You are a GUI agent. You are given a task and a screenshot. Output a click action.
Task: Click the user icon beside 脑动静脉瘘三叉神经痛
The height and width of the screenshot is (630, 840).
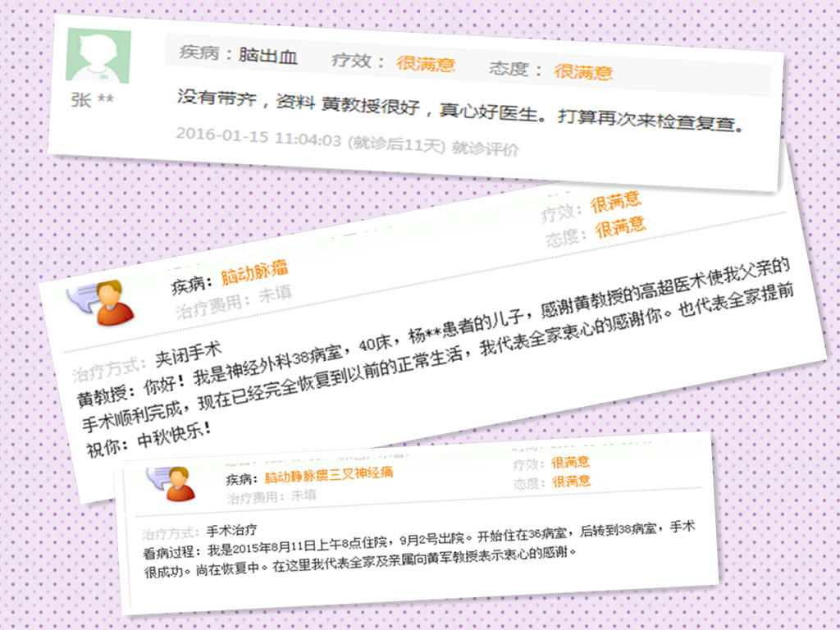172,484
